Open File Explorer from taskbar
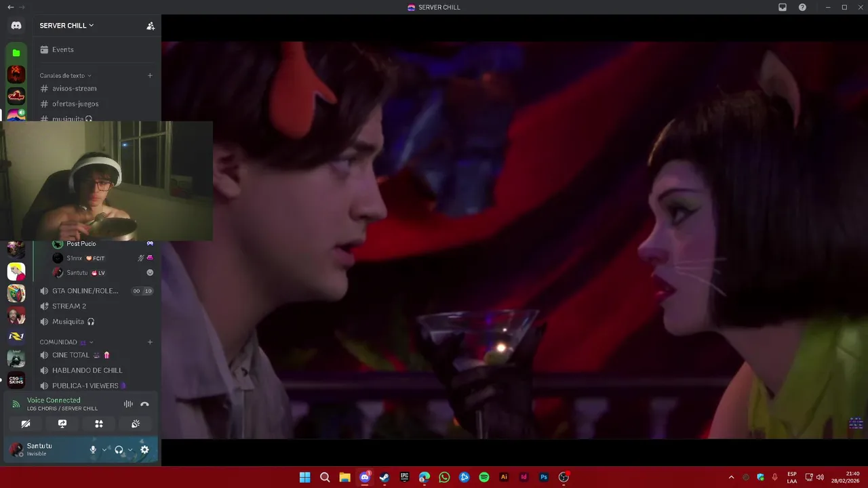This screenshot has height=488, width=868. point(344,477)
